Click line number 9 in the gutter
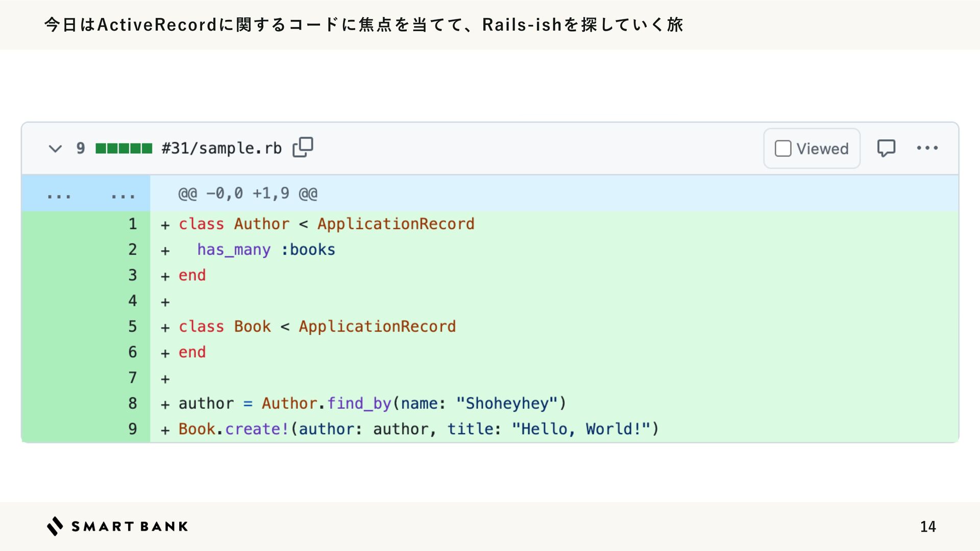980x551 pixels. point(133,429)
